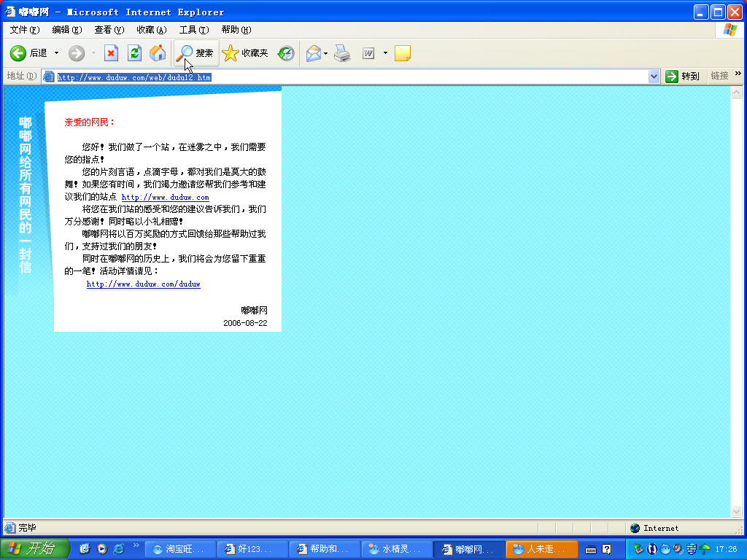Viewport: 747px width, 560px height.
Task: Minimize the Internet Explorer window
Action: [x=701, y=12]
